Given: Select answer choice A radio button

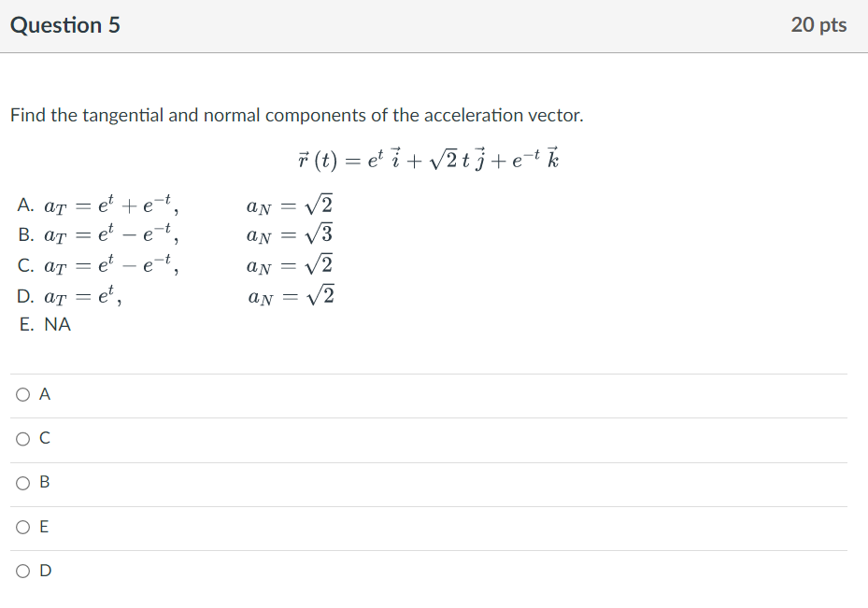Looking at the screenshot, I should [x=21, y=394].
